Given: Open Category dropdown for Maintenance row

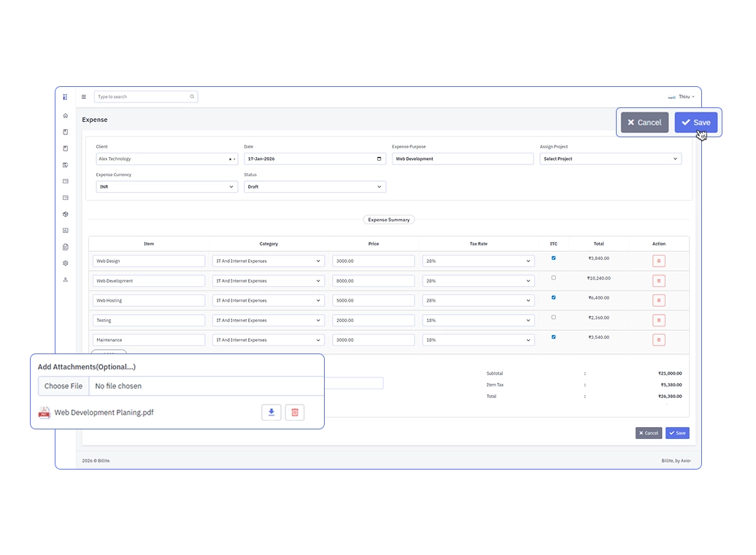Looking at the screenshot, I should 269,340.
